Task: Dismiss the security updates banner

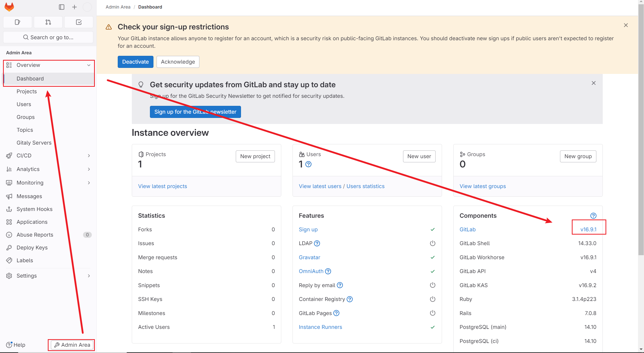Action: [594, 83]
